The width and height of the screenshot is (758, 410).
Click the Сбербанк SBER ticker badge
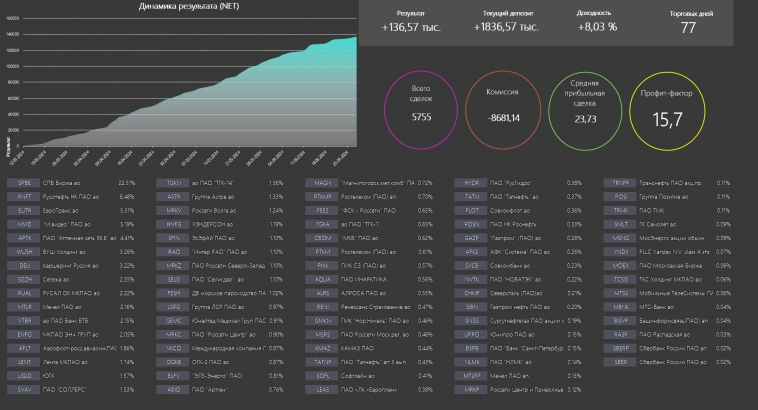point(620,362)
